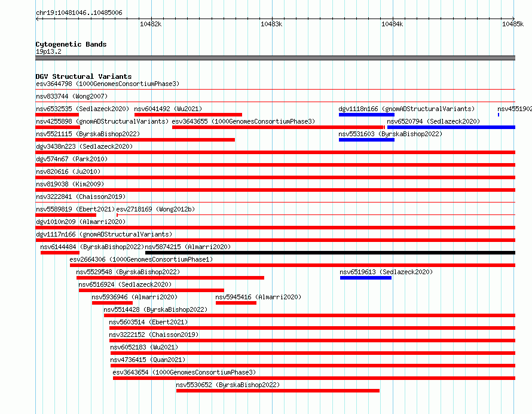The height and width of the screenshot is (414, 532).
Task: Open dgv3438n223 (Sedlazeck2020) variant
Action: click(84, 146)
